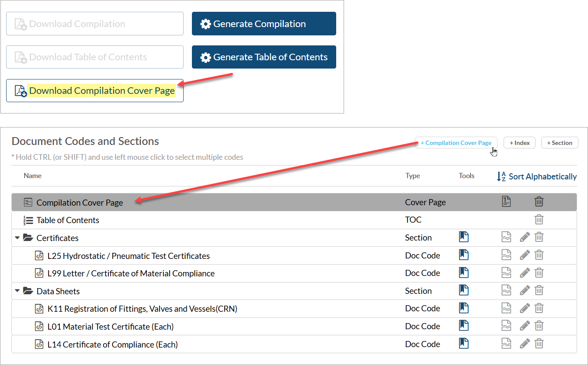The height and width of the screenshot is (365, 588).
Task: Select L25 Hydrostatic / Pneumatic Test Certificates
Action: coord(294,255)
